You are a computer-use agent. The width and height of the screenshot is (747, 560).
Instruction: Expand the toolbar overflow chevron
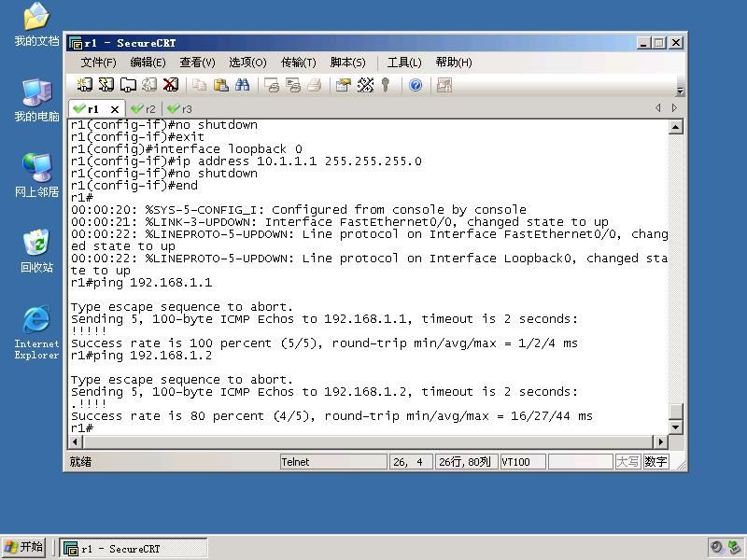coord(681,90)
